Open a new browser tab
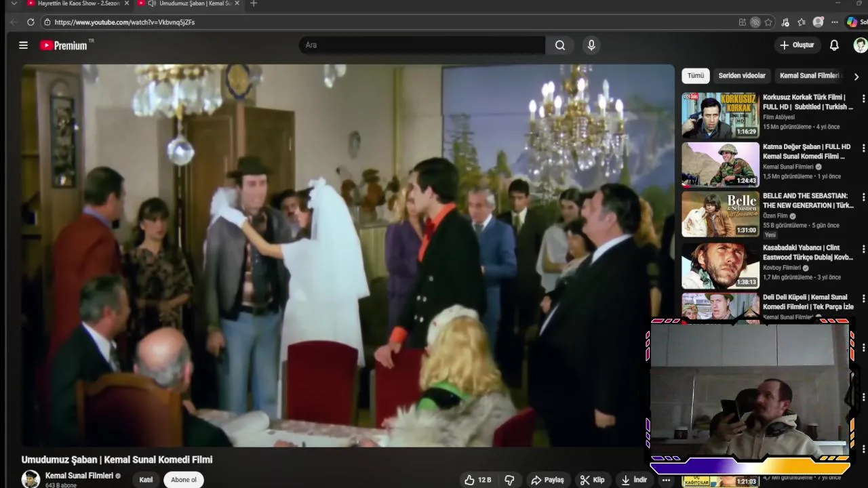The height and width of the screenshot is (488, 868). pos(254,3)
